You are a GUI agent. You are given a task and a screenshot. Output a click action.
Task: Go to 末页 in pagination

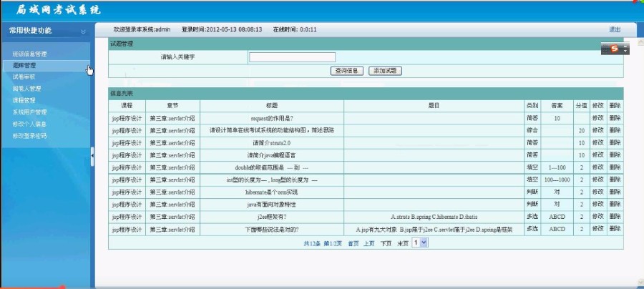tap(403, 243)
